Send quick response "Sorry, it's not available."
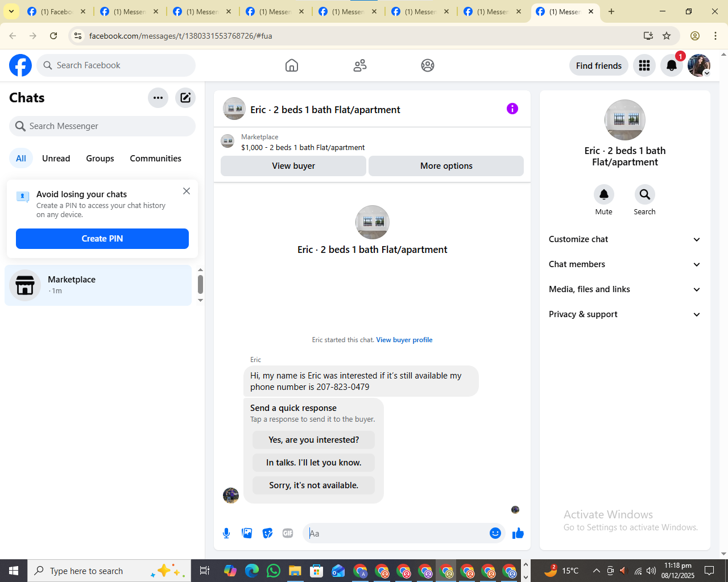 point(314,485)
